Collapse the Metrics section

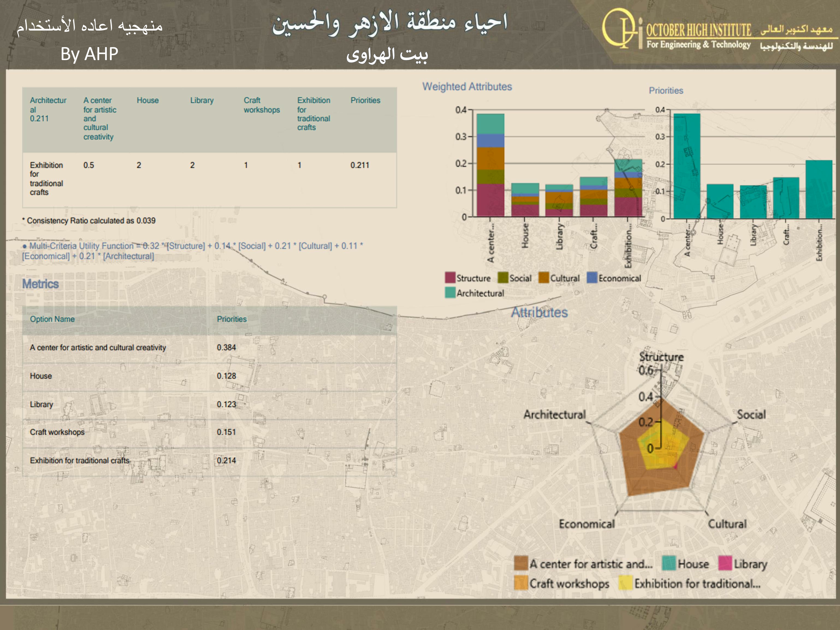point(40,284)
